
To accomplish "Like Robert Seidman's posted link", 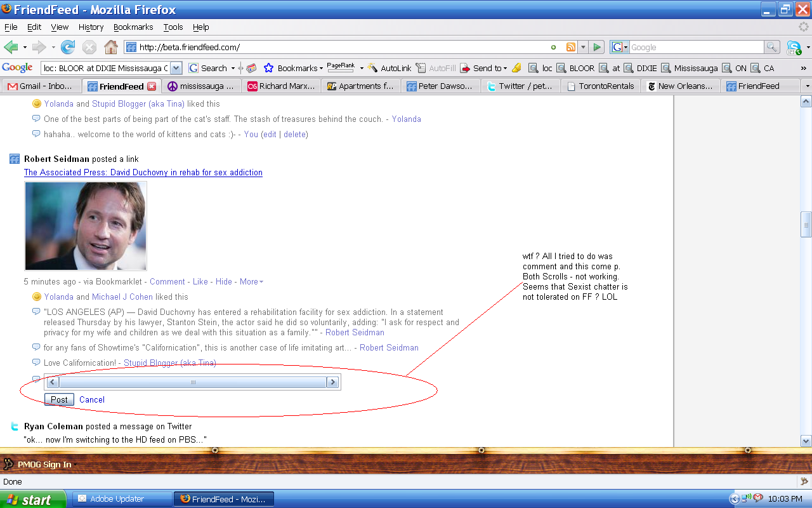I will pos(200,281).
